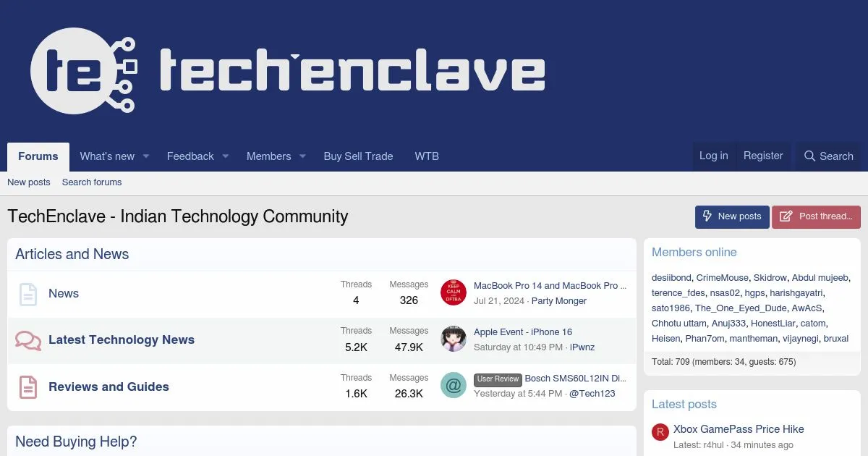Click the 47.9K messages count
The image size is (868, 456).
tap(409, 347)
